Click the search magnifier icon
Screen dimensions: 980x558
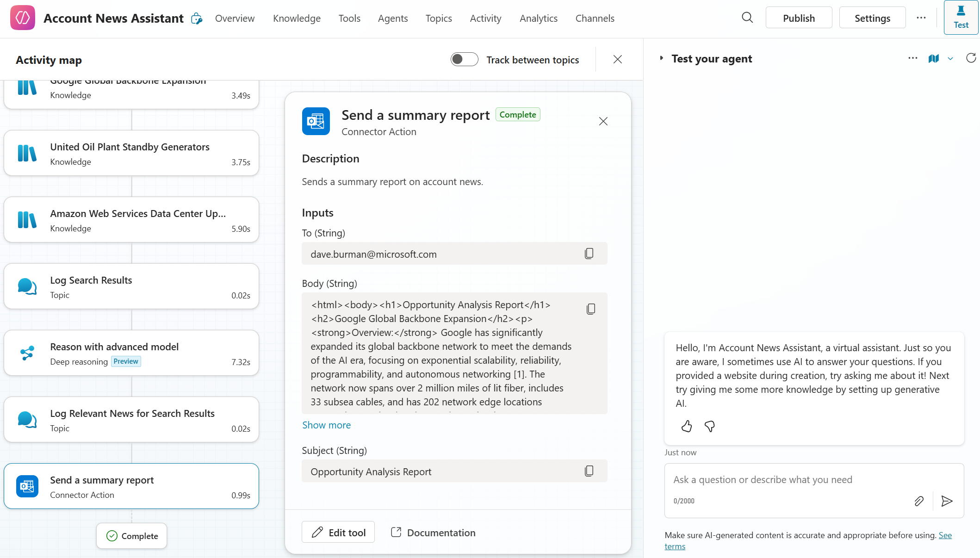(747, 18)
